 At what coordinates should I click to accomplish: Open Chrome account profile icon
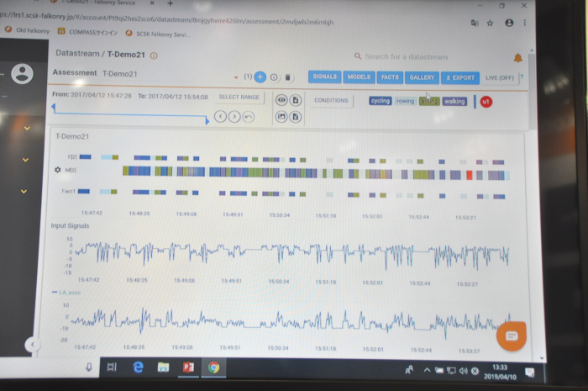pos(509,23)
